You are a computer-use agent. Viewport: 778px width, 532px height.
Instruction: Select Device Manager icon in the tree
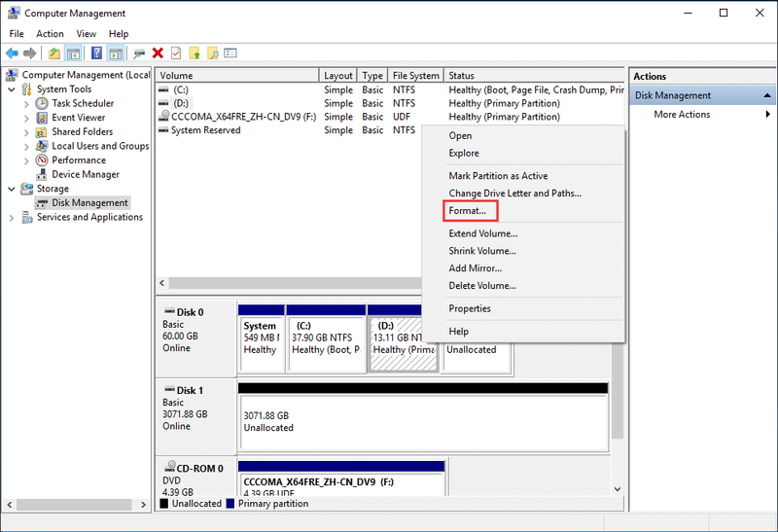tap(42, 175)
